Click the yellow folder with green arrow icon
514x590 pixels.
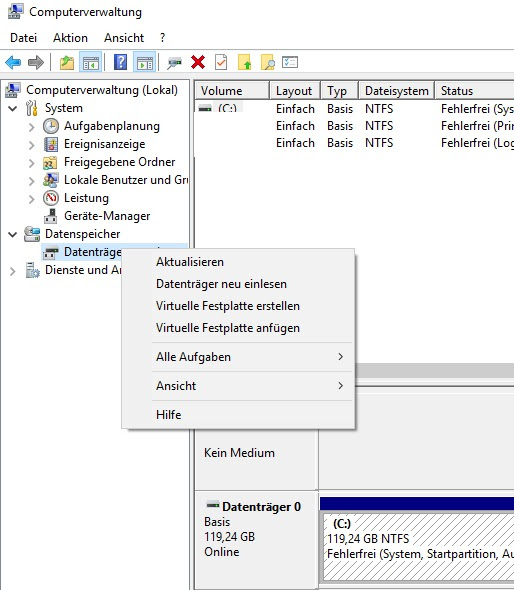point(244,62)
